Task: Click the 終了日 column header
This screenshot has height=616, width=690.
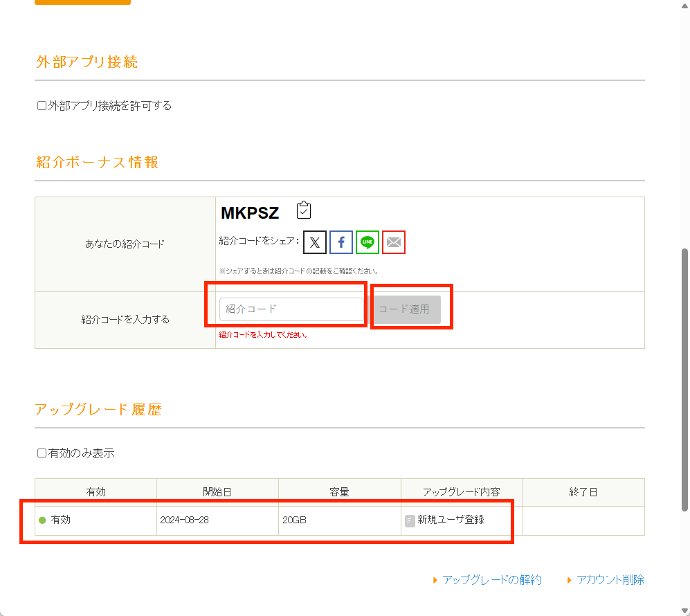Action: click(x=584, y=492)
